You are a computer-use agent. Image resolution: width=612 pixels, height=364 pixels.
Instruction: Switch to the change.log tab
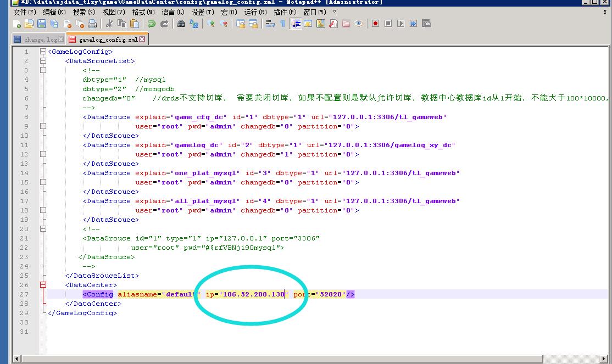coord(40,40)
